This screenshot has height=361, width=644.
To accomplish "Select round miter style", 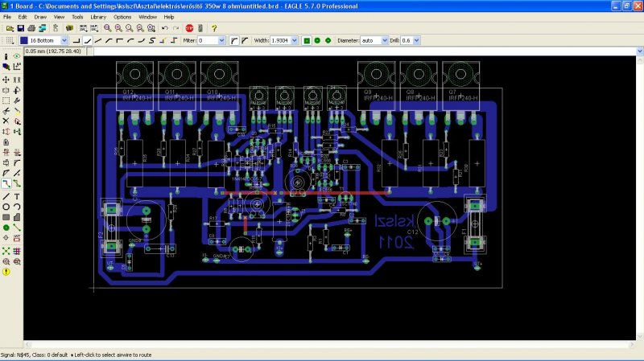I will (234, 40).
